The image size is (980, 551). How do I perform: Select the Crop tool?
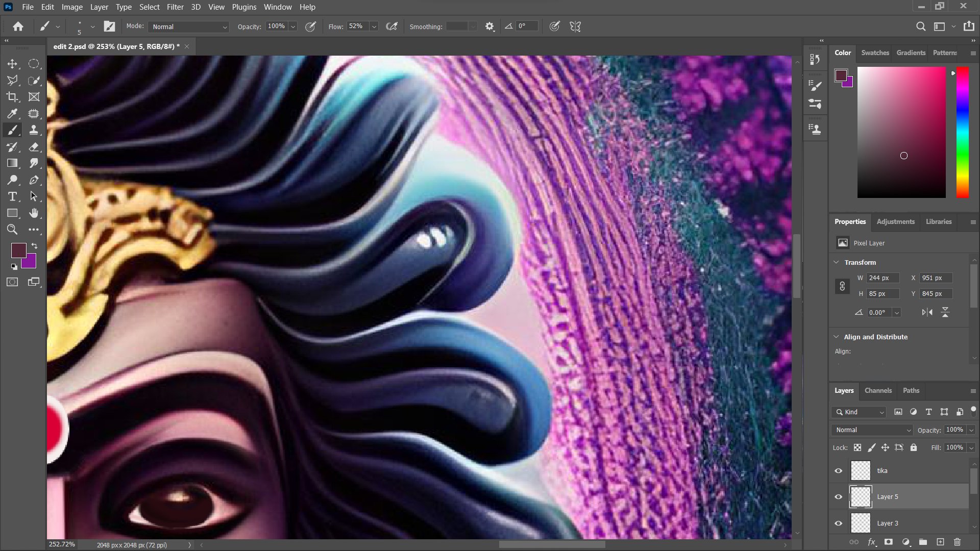(12, 97)
